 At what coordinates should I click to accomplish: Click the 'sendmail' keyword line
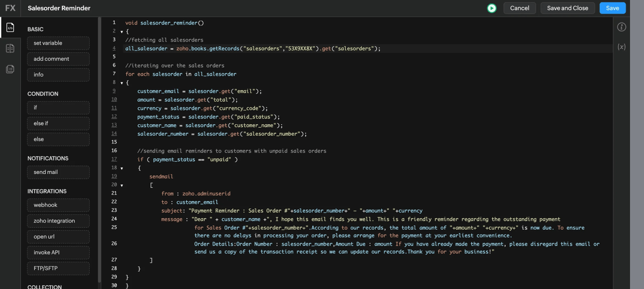pos(161,177)
